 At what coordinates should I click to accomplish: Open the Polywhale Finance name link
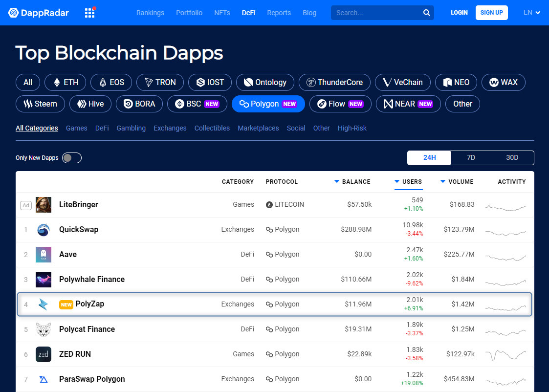coord(92,279)
